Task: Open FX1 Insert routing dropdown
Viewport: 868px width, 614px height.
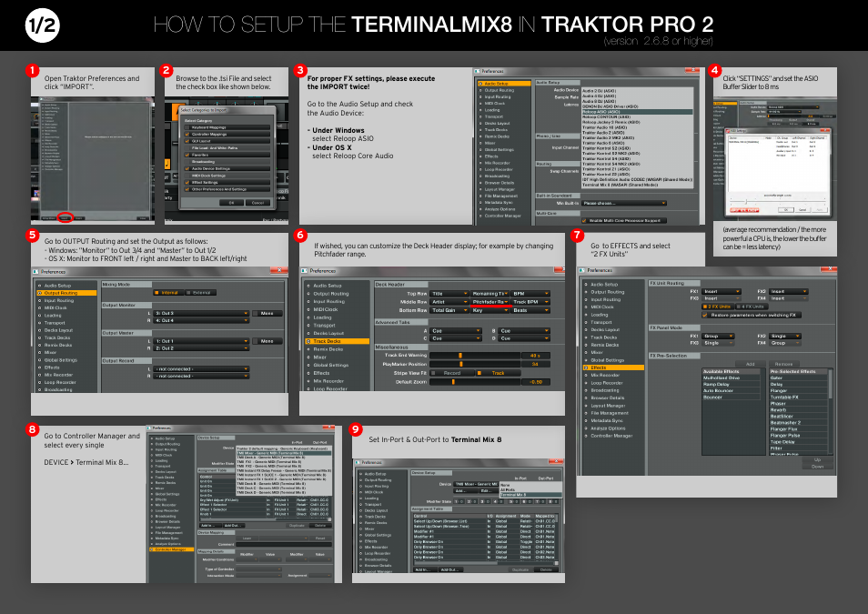Action: point(722,291)
